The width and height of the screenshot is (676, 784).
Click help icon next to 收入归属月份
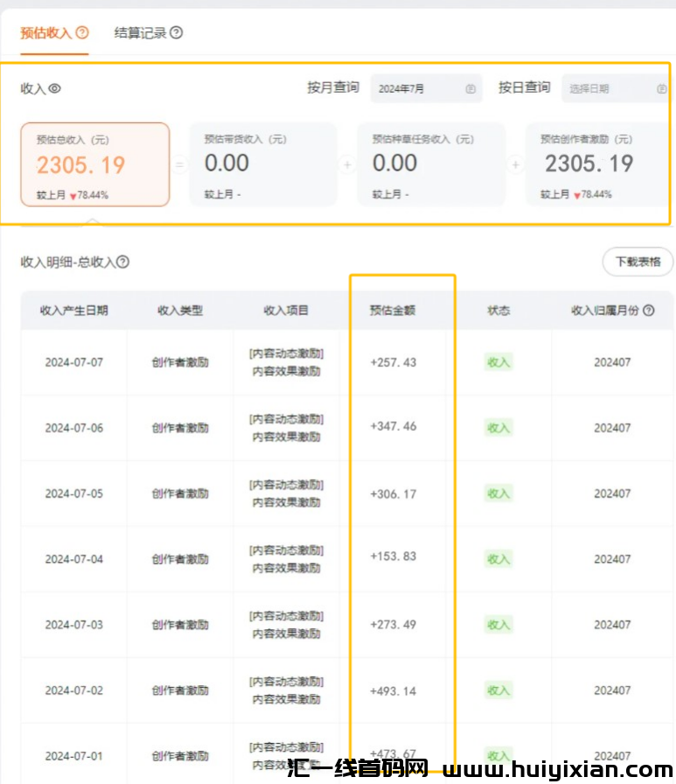[x=649, y=310]
